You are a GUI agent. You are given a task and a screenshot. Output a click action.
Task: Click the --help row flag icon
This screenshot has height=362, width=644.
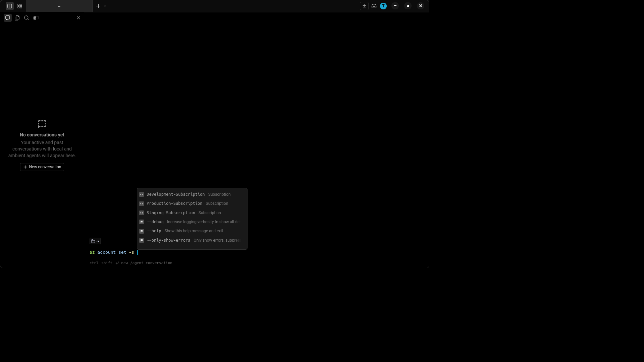pos(142,231)
